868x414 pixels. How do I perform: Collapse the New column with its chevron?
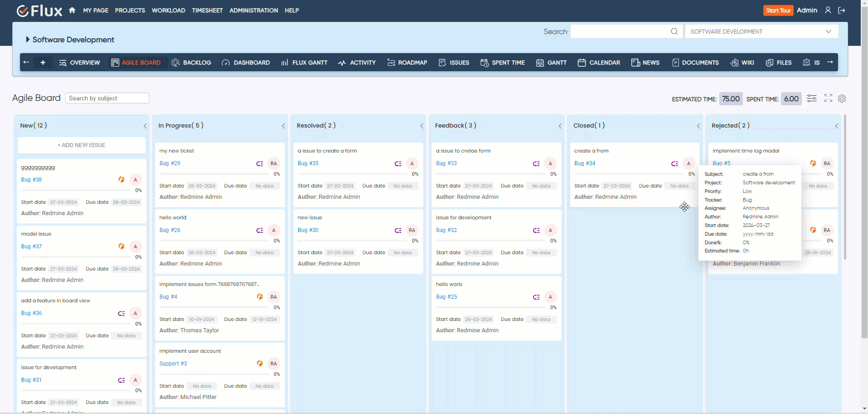pos(145,126)
